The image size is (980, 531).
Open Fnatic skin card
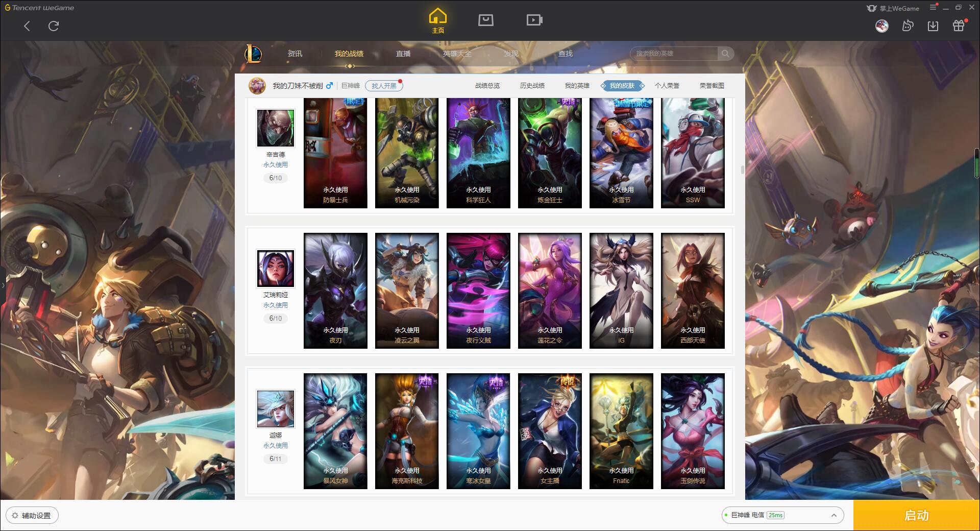tap(621, 431)
